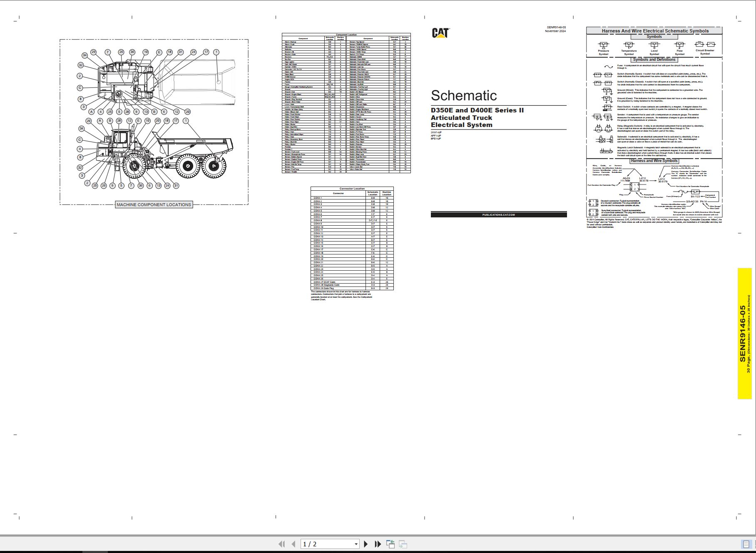Click 'November 2024' date text
756x553 pixels.
[555, 31]
